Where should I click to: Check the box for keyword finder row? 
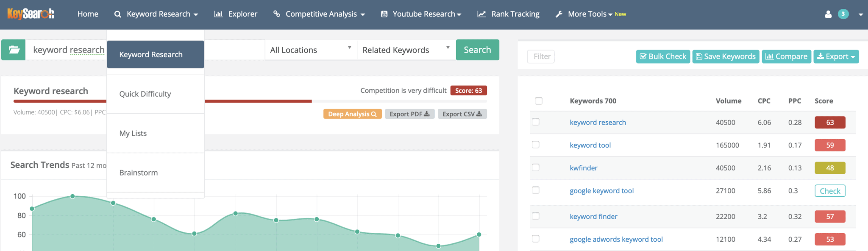coord(536,216)
